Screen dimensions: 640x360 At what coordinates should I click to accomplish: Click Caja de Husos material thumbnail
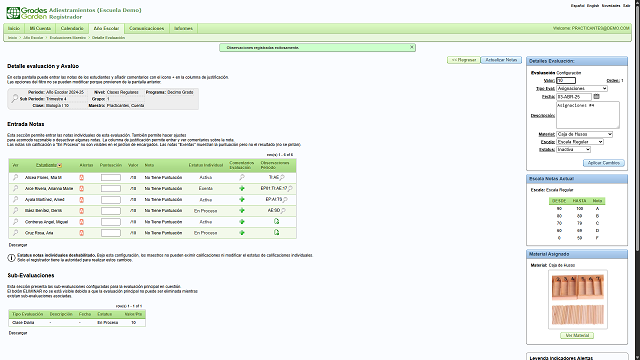578,299
